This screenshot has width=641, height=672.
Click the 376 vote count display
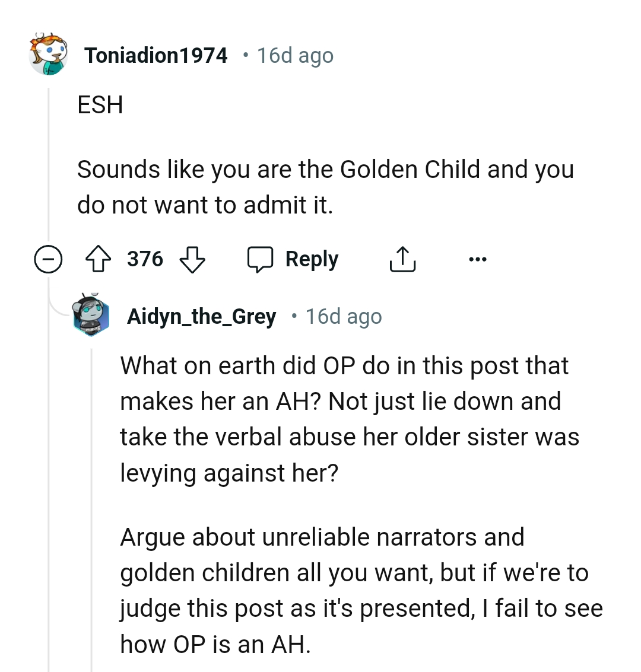tap(144, 259)
